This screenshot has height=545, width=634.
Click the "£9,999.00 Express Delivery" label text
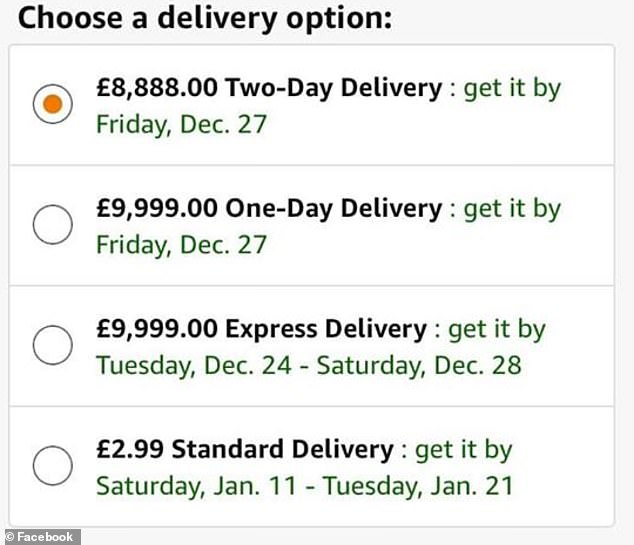point(261,329)
